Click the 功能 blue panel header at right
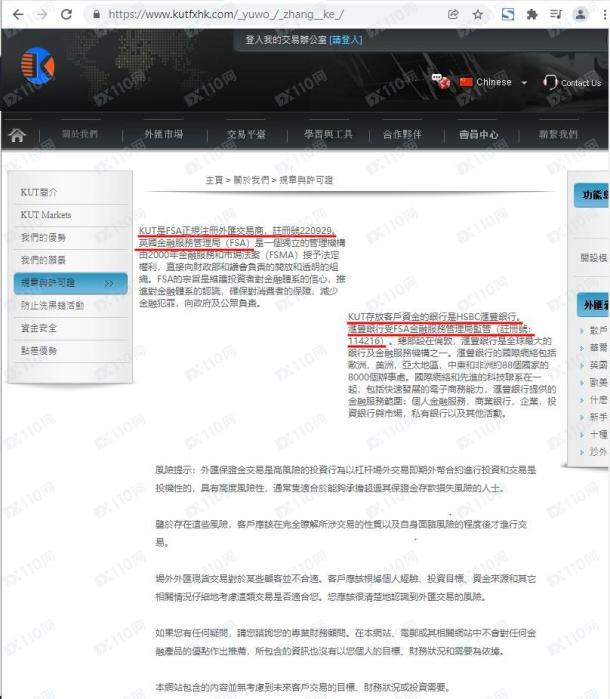Viewport: 610px width, 699px height. point(592,195)
